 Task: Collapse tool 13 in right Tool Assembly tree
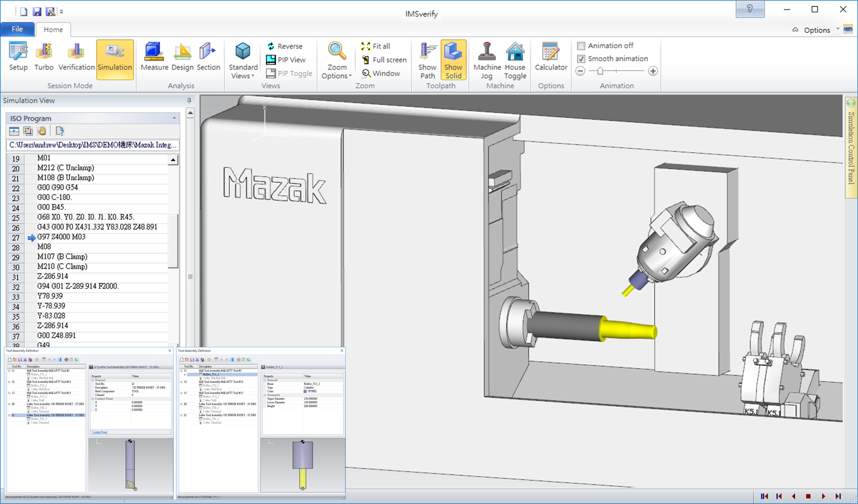click(182, 393)
